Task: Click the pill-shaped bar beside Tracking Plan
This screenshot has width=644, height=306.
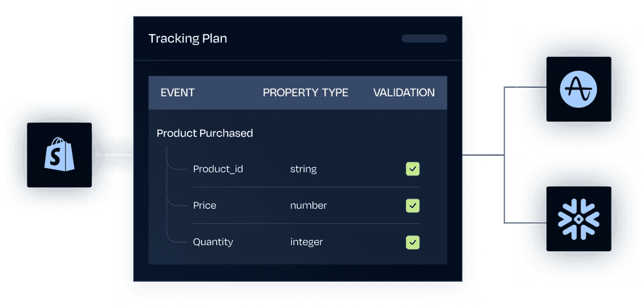Action: pos(425,39)
